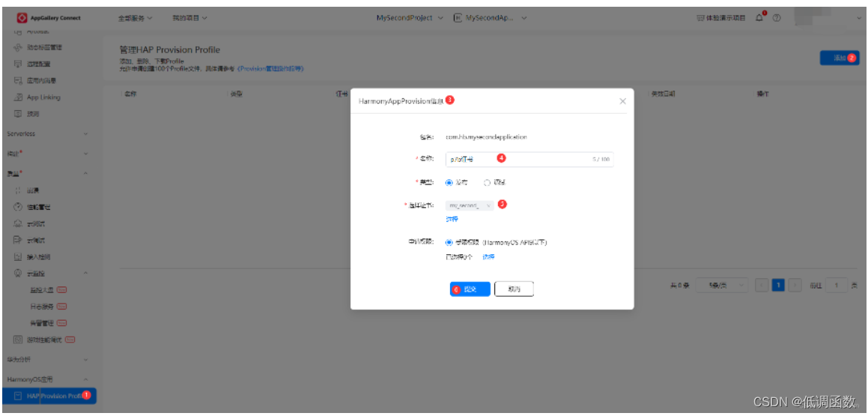Click the next page arrow
The image size is (868, 416).
click(795, 286)
